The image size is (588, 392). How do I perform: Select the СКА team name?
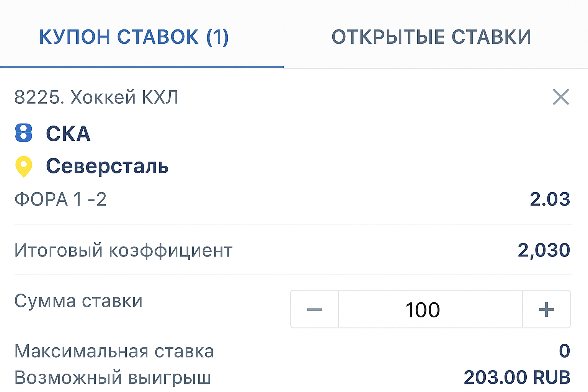click(x=68, y=134)
